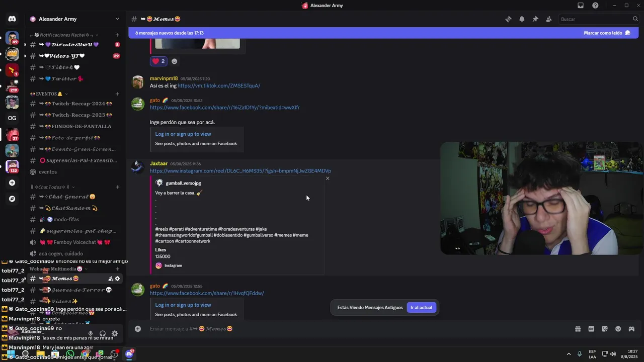Open the emoji picker
Image resolution: width=644 pixels, height=362 pixels.
(x=618, y=329)
